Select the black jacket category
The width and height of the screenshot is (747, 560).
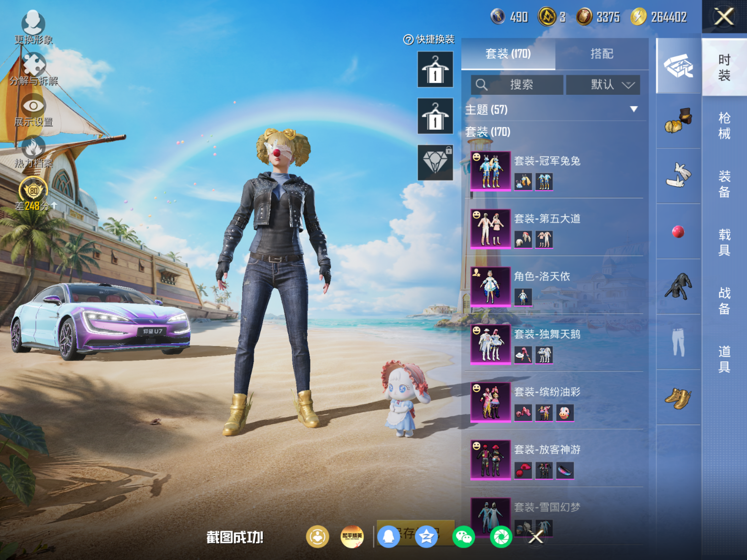click(678, 287)
